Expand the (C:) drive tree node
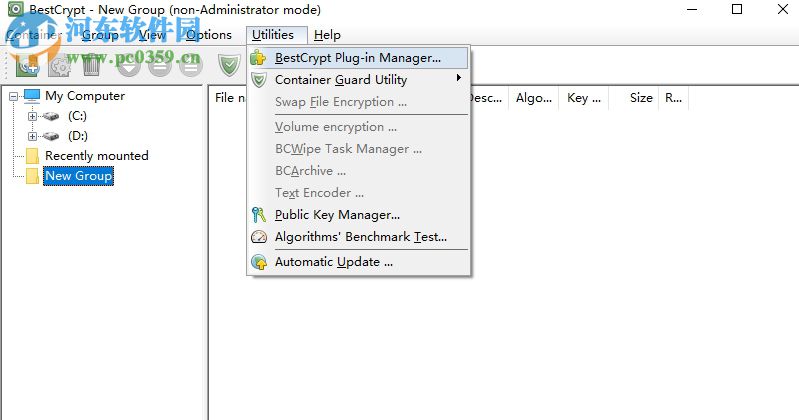Screen dimensions: 799x420 pos(32,116)
